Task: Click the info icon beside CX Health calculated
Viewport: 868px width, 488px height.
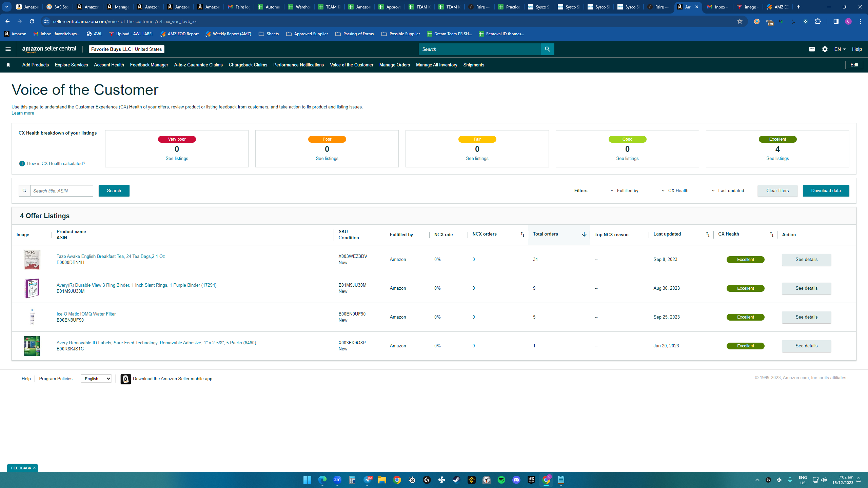Action: [x=22, y=164]
